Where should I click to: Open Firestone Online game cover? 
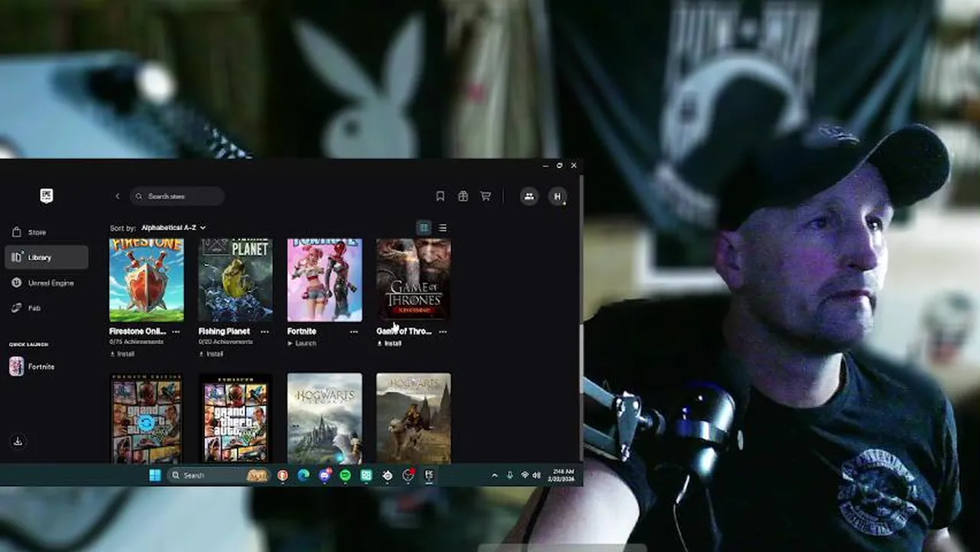146,280
